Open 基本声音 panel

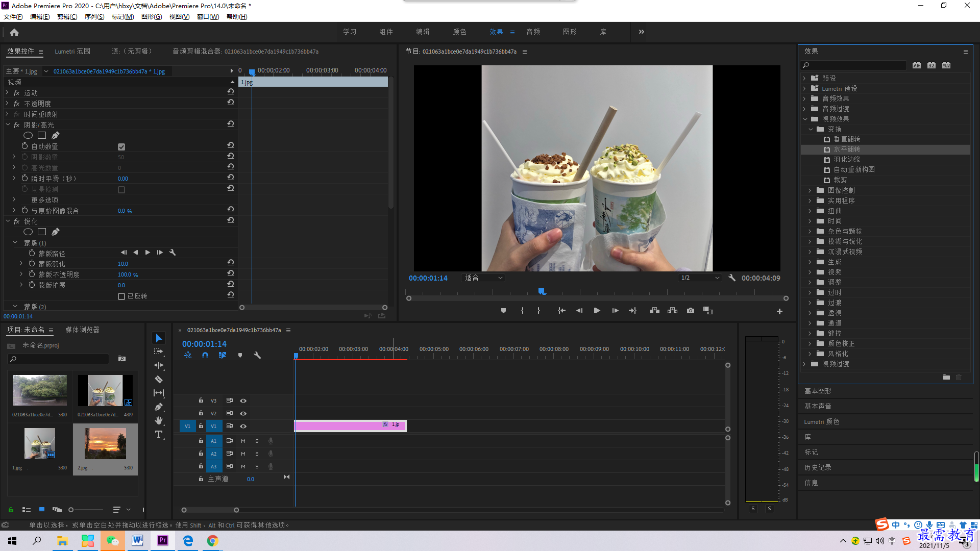818,406
